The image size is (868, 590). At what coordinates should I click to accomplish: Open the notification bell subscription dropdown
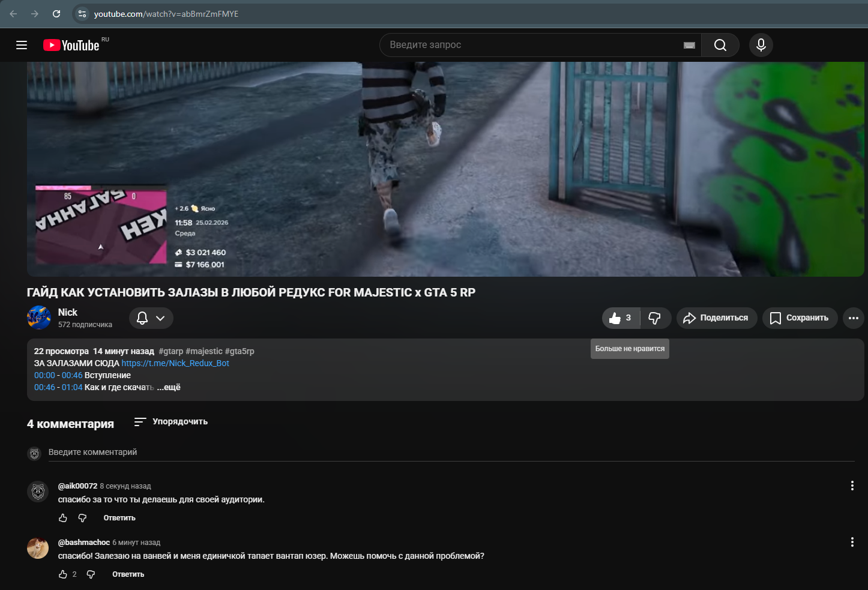coord(151,318)
